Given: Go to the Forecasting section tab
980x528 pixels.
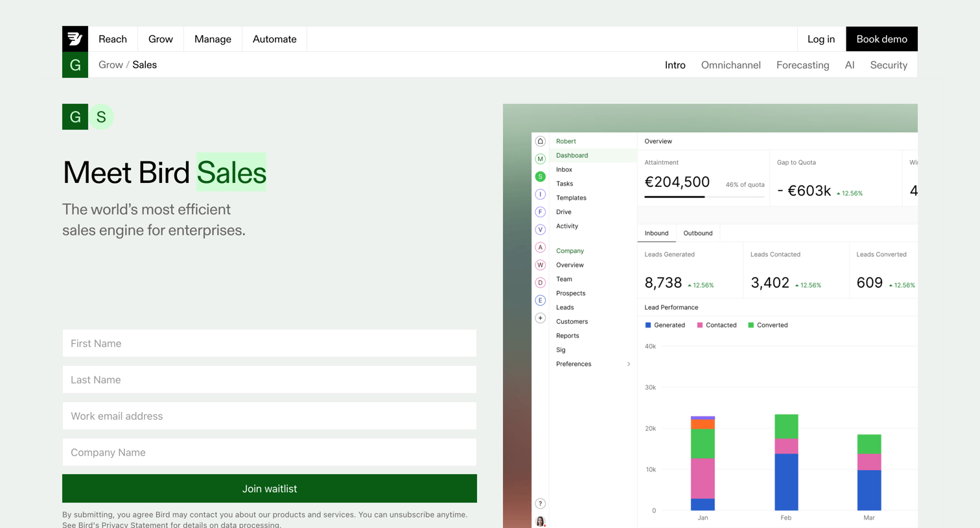Looking at the screenshot, I should click(803, 65).
